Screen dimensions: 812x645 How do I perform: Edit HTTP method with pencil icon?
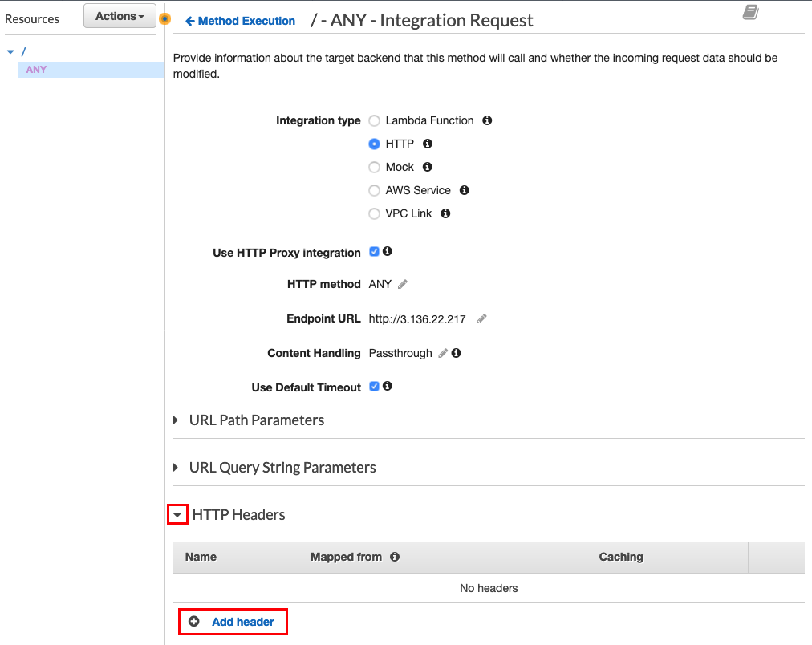tap(402, 284)
